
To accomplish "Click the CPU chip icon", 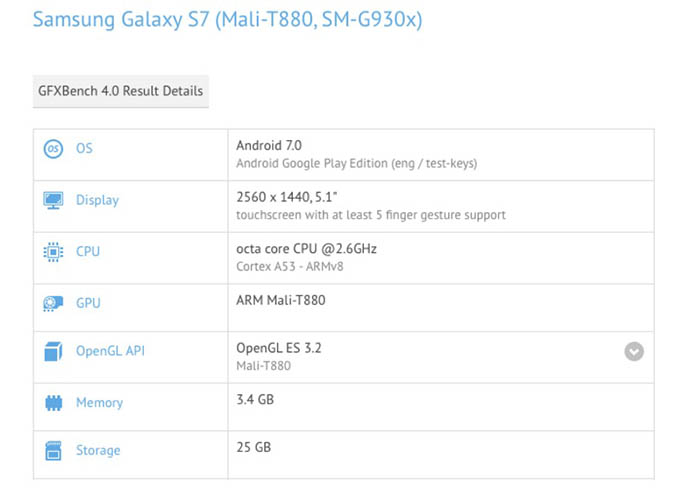I will [53, 252].
